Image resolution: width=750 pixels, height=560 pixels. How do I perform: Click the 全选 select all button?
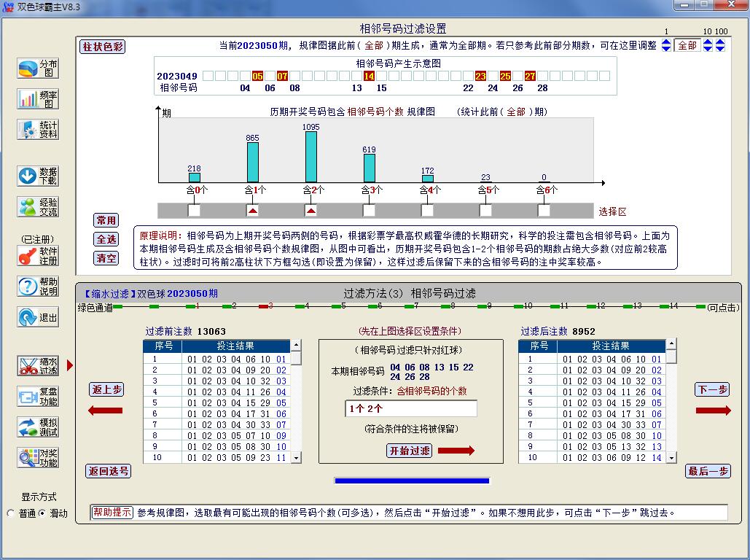(106, 239)
